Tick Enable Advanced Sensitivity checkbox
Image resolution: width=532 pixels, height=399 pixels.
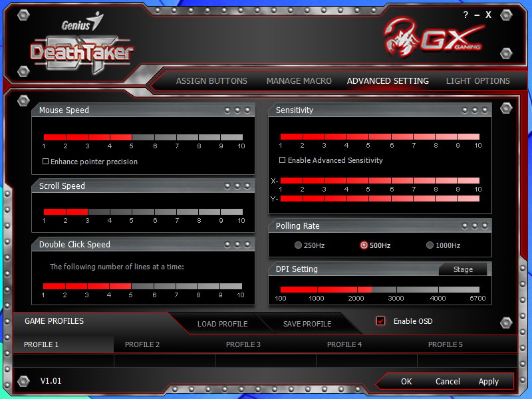pos(282,160)
